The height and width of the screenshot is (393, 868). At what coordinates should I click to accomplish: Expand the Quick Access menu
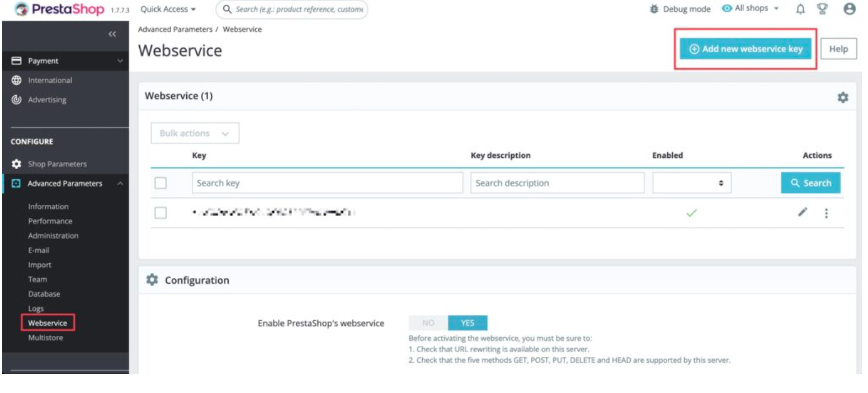(x=168, y=10)
